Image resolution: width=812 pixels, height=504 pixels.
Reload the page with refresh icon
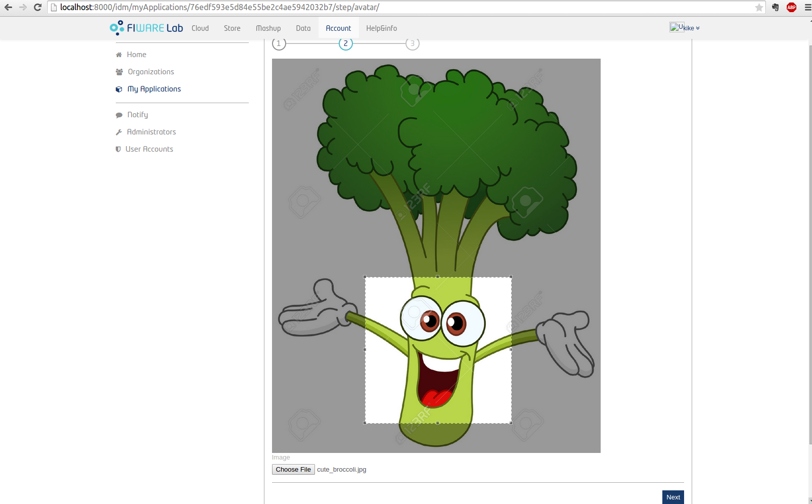pyautogui.click(x=37, y=7)
